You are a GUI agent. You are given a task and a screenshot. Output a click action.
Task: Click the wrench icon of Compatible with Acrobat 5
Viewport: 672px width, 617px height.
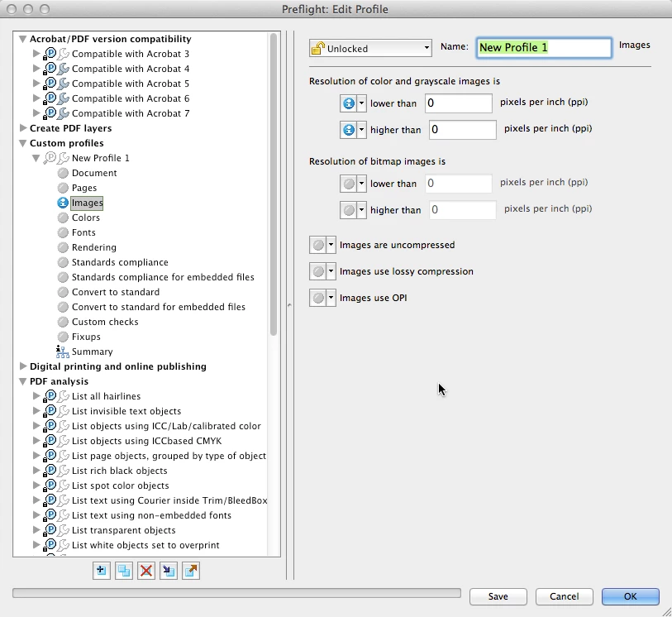[x=64, y=84]
